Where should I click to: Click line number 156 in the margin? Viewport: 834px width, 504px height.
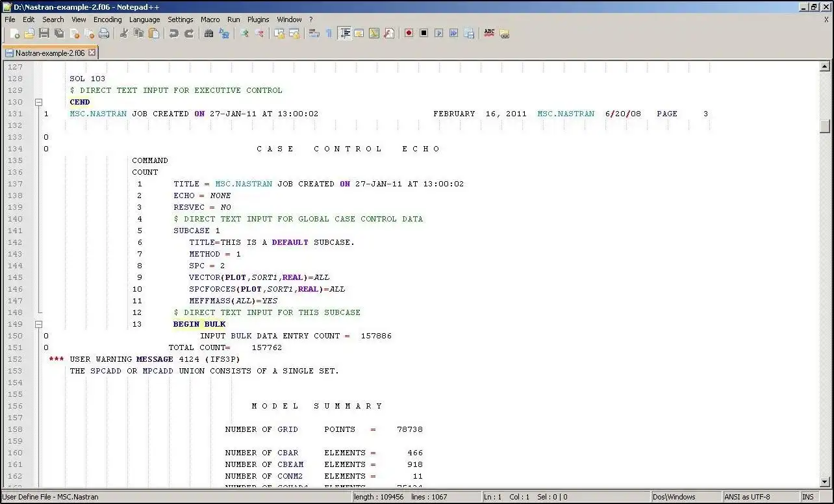click(x=15, y=406)
